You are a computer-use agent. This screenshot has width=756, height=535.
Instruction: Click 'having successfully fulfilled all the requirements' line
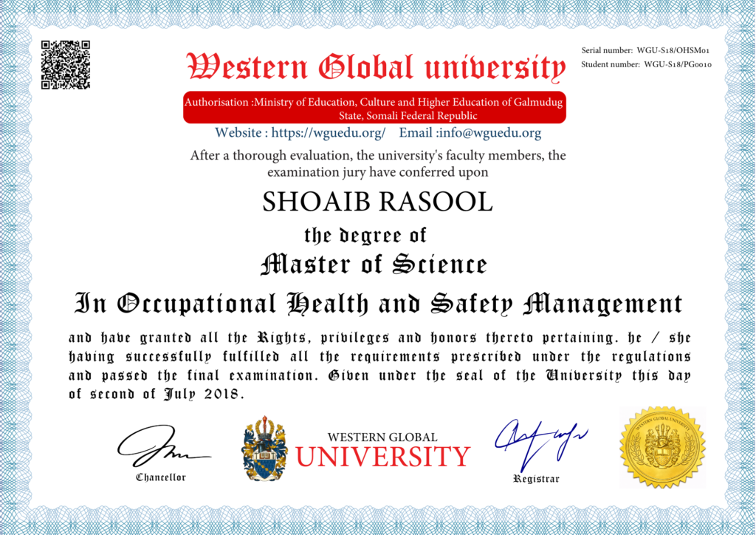(379, 357)
